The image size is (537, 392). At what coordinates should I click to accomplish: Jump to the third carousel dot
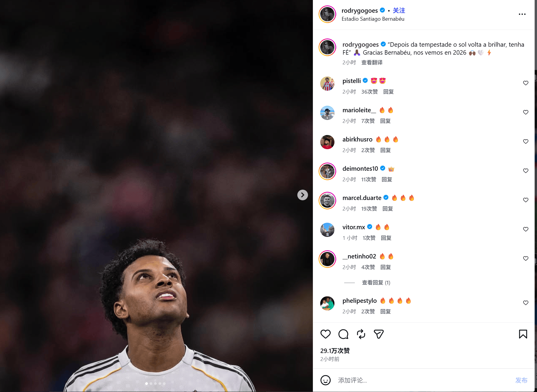point(156,383)
